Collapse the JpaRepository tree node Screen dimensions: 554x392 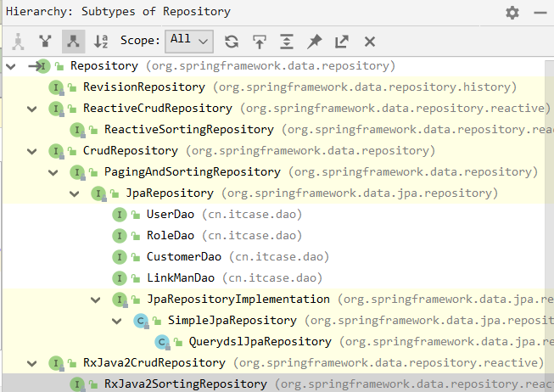click(x=75, y=193)
